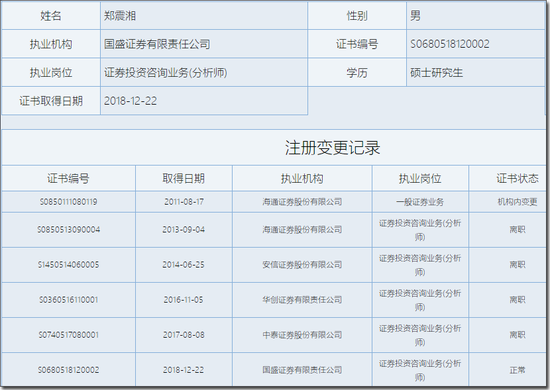Click 国盛证券有限责任公司 in the top info table

tap(157, 44)
